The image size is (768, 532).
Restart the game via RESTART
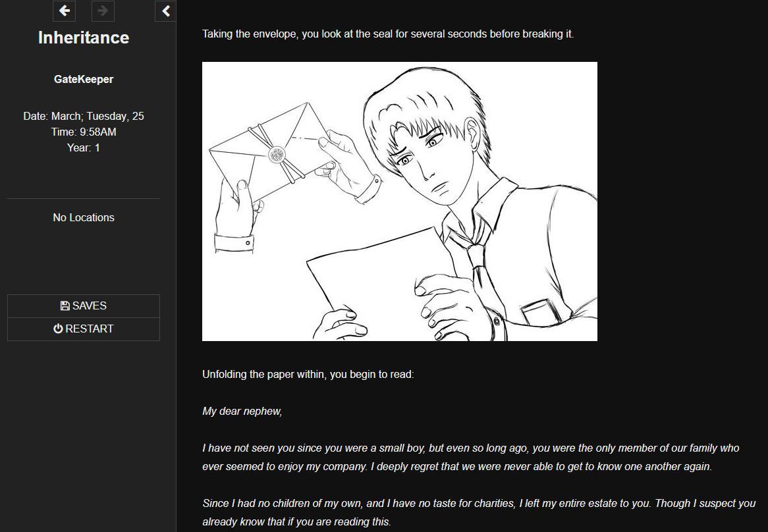pos(84,329)
